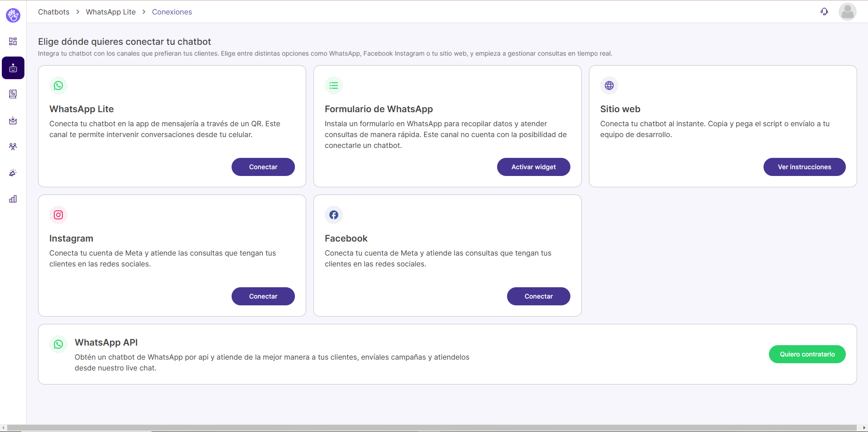Click the Instagram card icon
Viewport: 868px width, 432px height.
point(58,215)
